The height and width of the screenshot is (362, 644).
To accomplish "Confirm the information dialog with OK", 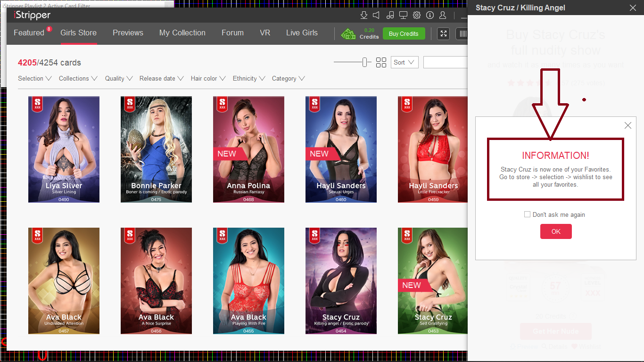I will (556, 231).
